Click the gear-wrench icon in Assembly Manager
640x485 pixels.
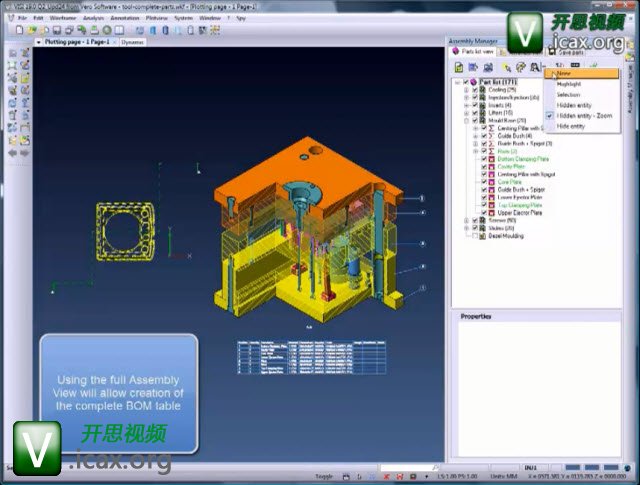click(x=520, y=67)
